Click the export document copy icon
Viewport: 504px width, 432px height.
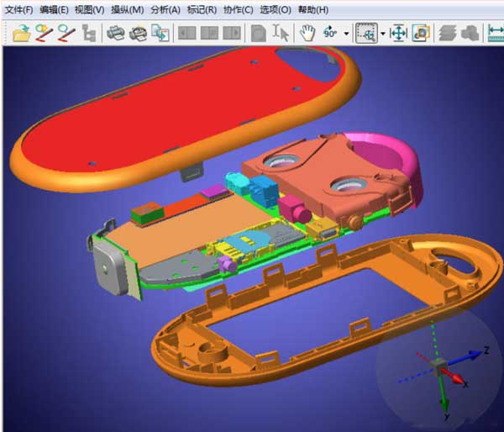point(160,33)
